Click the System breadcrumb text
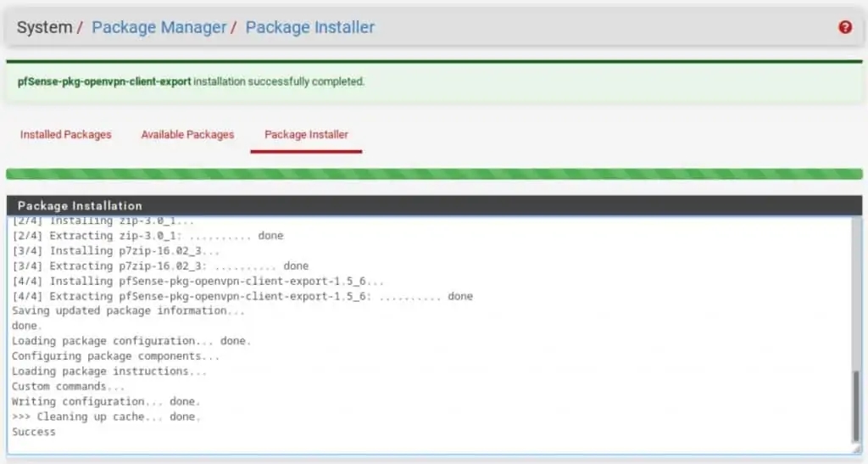The image size is (868, 464). coord(44,27)
